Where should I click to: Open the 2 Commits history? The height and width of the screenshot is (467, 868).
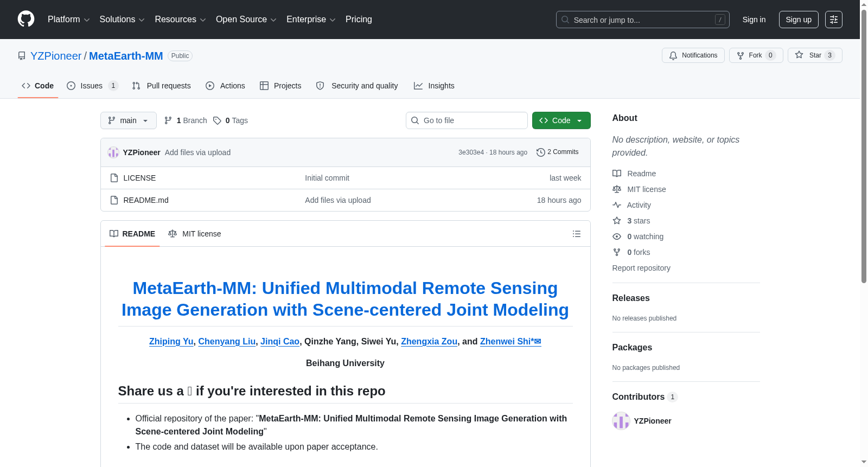(558, 152)
